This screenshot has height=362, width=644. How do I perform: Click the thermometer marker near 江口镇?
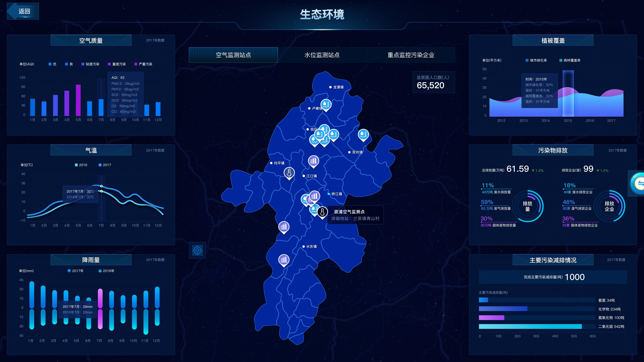pos(289,173)
